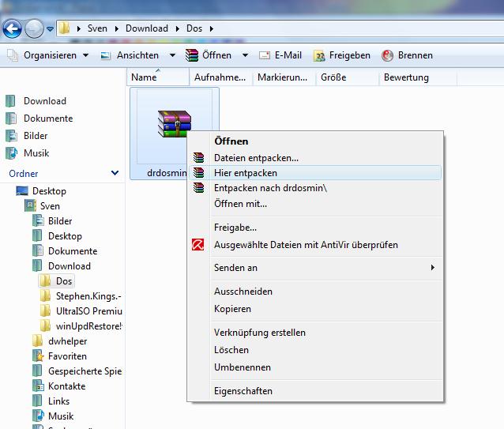Image resolution: width=504 pixels, height=429 pixels.
Task: Expand the dropdown arrow next to Öffnen
Action: click(245, 55)
